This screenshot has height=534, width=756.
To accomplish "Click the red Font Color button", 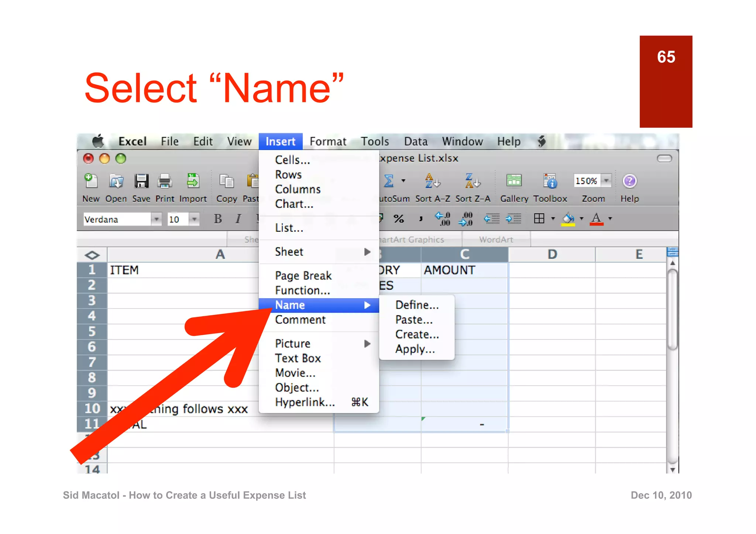I will click(x=597, y=219).
